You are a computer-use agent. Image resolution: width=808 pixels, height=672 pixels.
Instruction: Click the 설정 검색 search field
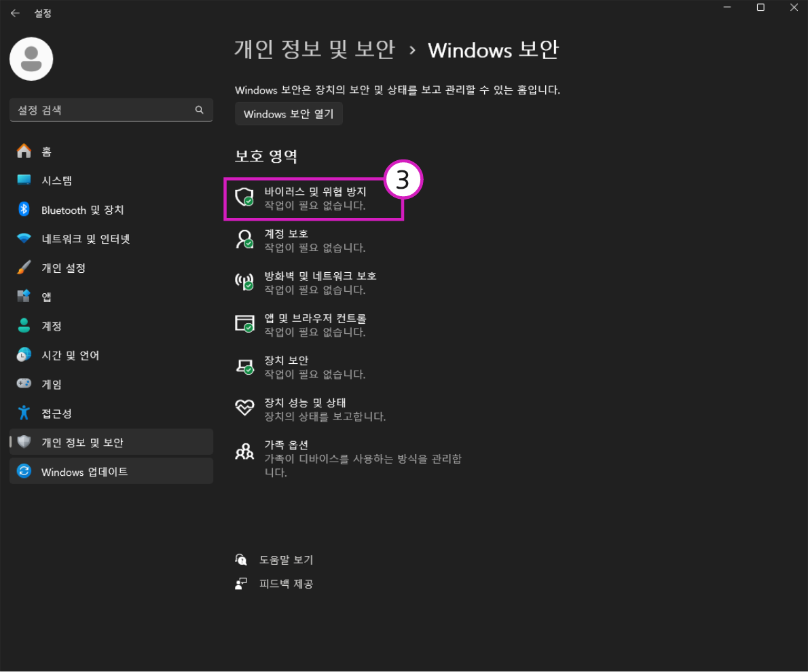coord(111,110)
